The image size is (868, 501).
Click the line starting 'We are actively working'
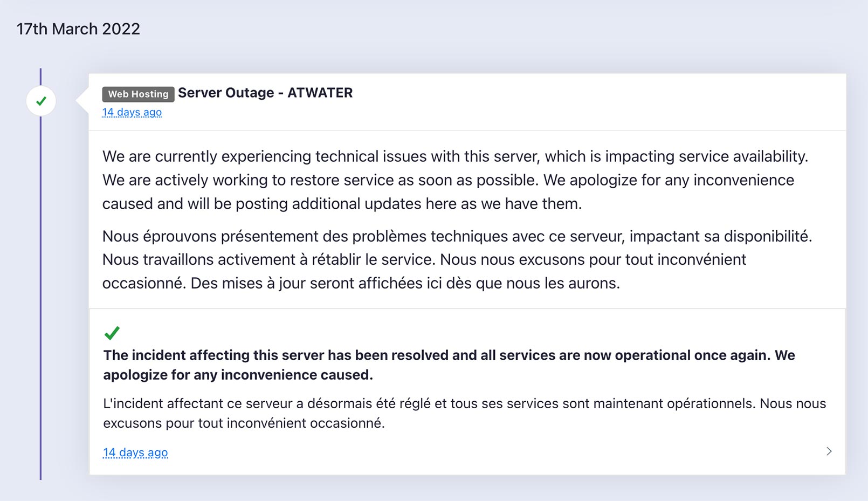point(448,180)
